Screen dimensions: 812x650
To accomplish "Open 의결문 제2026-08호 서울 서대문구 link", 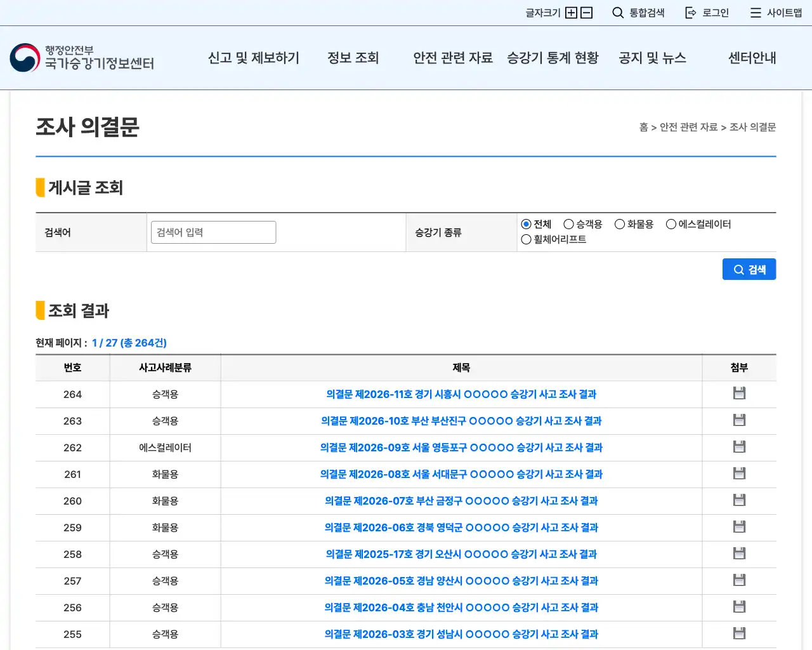I will pos(461,474).
